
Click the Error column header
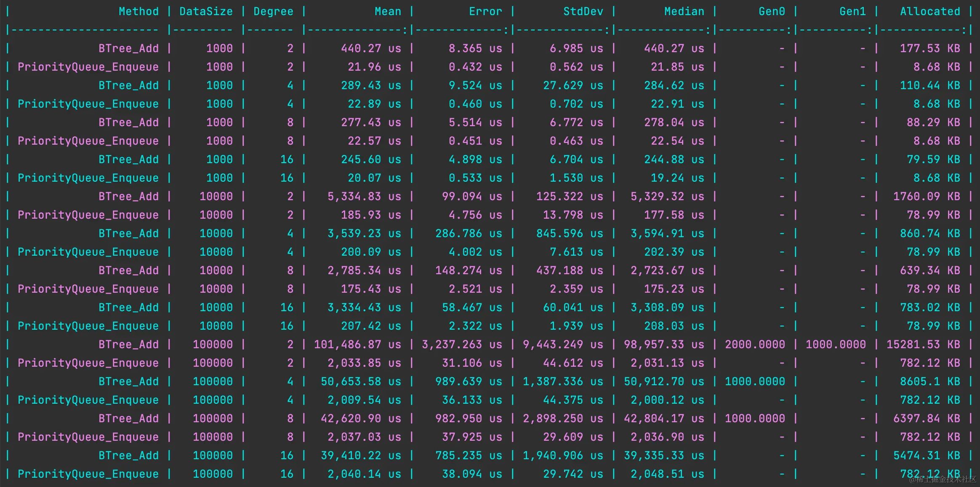[x=485, y=11]
